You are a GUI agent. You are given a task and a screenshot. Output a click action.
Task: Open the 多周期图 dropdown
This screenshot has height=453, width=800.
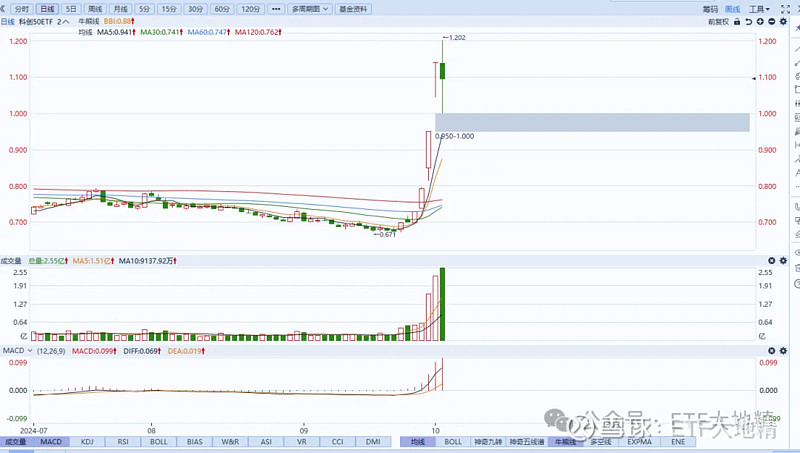(312, 8)
